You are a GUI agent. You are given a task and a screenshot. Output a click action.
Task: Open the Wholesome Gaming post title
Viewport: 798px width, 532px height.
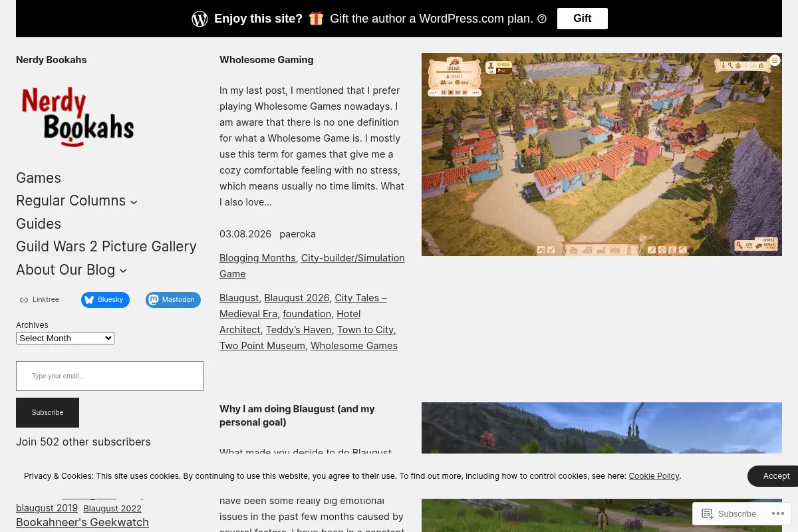coord(266,60)
